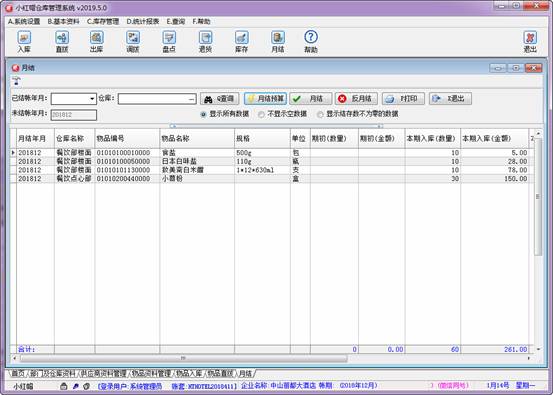Click the 150.00 amount cell
The height and width of the screenshot is (395, 553).
click(494, 178)
